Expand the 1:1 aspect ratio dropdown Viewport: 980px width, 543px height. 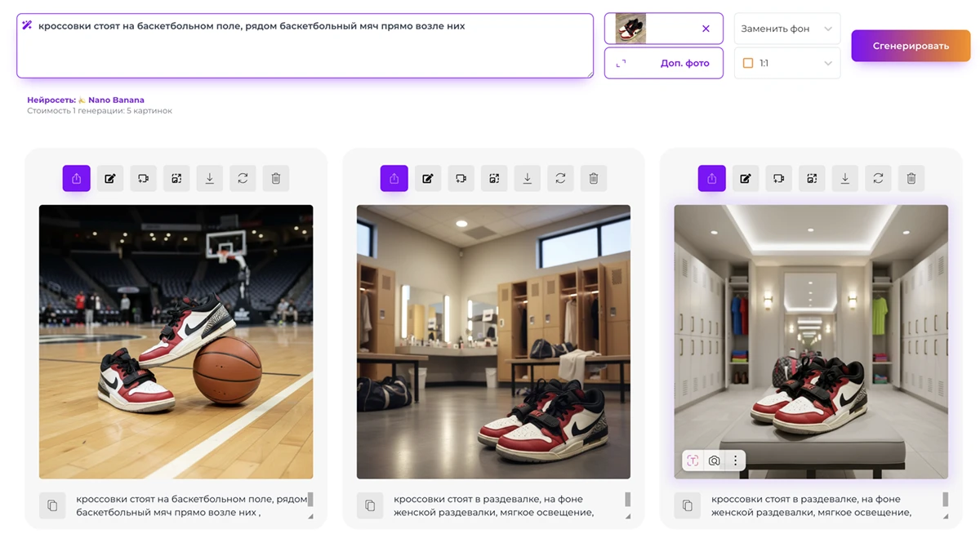tap(786, 63)
